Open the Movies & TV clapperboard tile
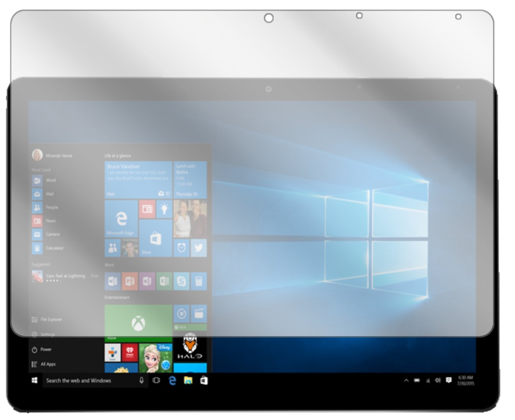 [x=199, y=314]
